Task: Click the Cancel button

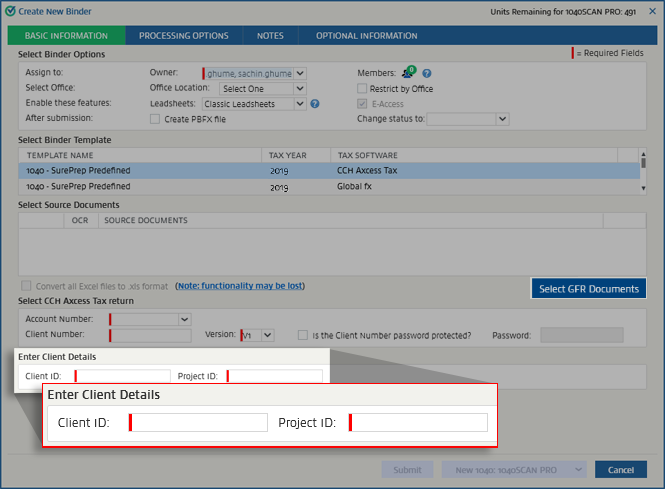Action: click(x=621, y=469)
